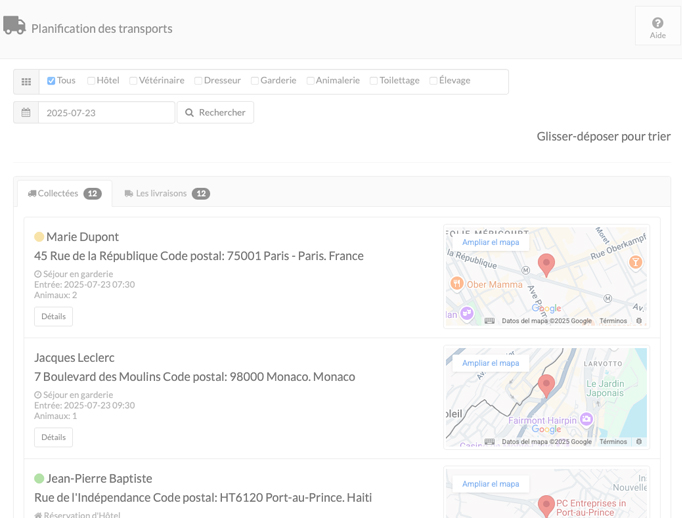Click the date field showing 2025-07-23
Screen dimensions: 682x518
click(x=107, y=113)
